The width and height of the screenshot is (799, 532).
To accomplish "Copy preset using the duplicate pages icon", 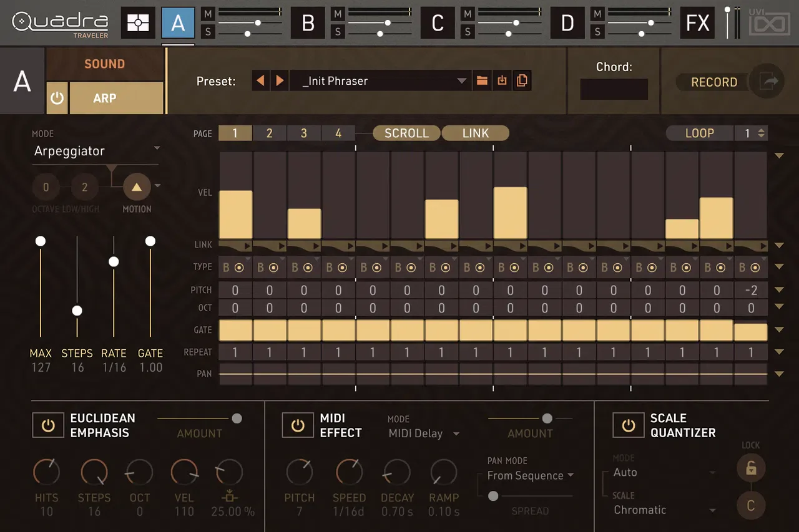I will point(522,80).
